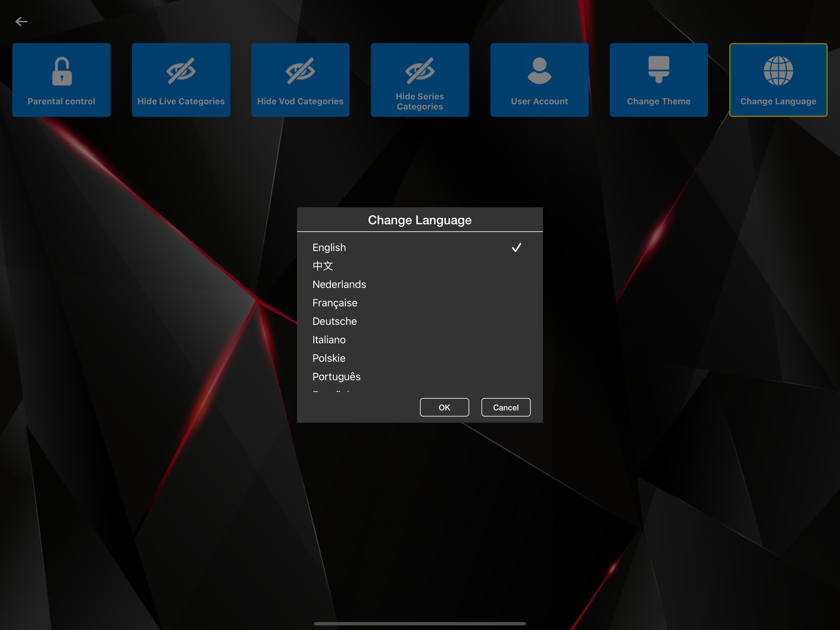Select the Change Theme paintbrush icon
840x630 pixels.
[658, 80]
